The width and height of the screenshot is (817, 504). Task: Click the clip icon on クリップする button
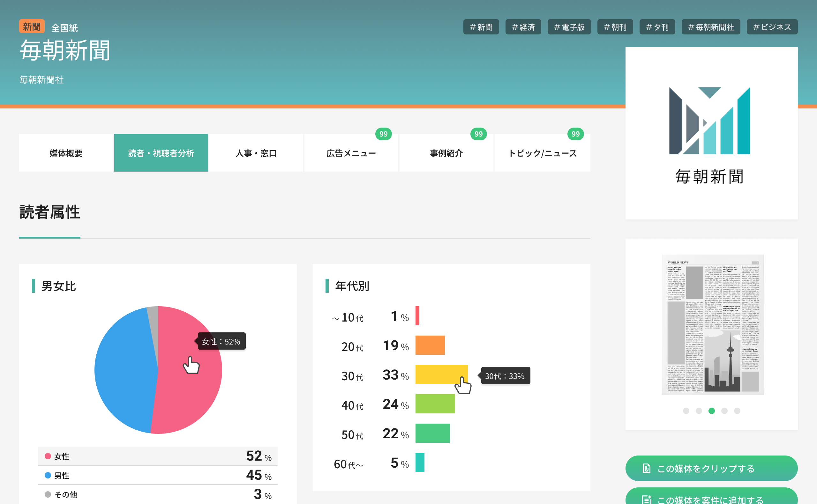coord(646,468)
